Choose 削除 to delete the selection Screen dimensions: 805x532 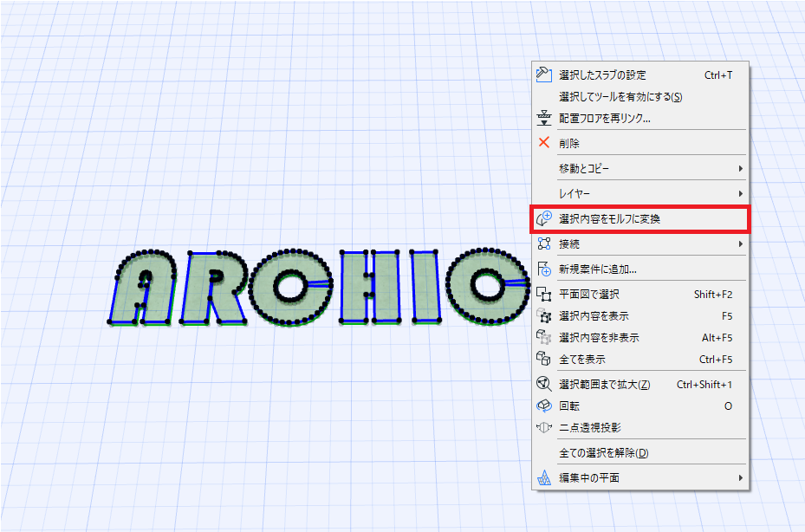click(x=639, y=143)
